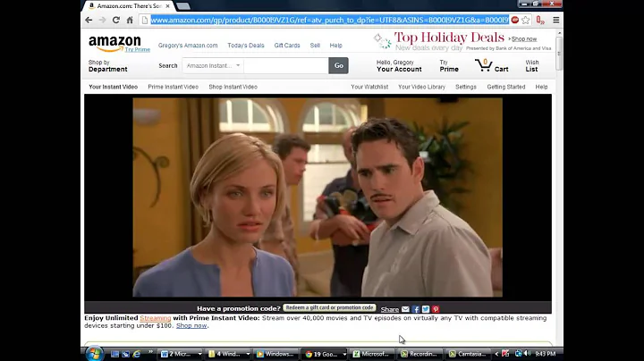Share the video by email
Screen dimensions: 644x361
(405, 309)
